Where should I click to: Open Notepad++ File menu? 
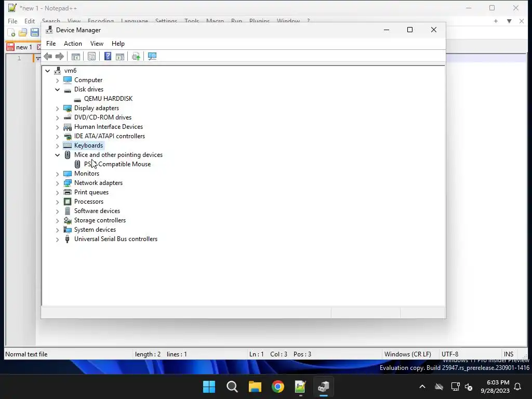coord(12,21)
